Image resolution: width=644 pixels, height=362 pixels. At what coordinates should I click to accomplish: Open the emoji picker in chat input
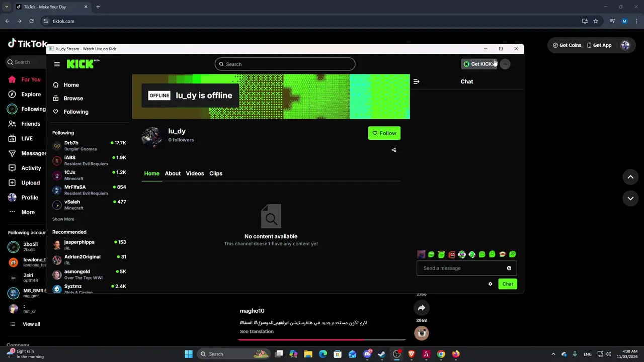point(509,268)
